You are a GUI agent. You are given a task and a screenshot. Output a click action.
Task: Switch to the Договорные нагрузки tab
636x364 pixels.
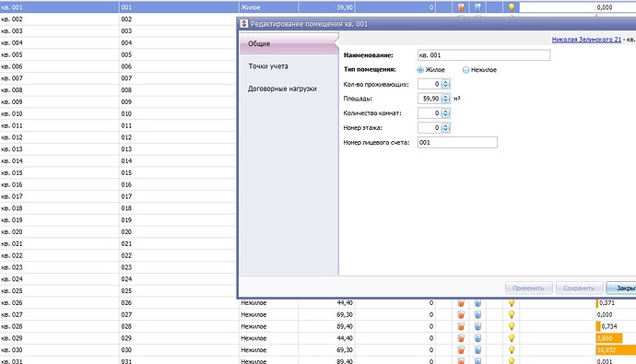(289, 88)
